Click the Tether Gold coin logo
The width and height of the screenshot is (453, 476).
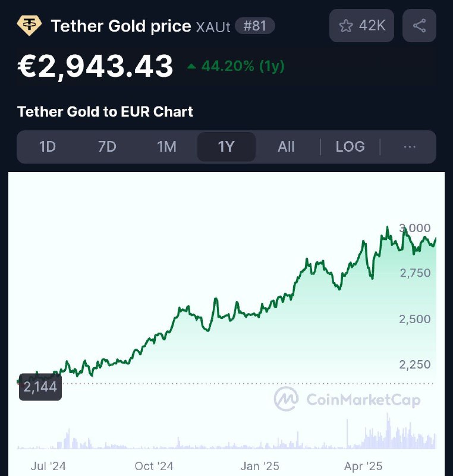click(29, 26)
